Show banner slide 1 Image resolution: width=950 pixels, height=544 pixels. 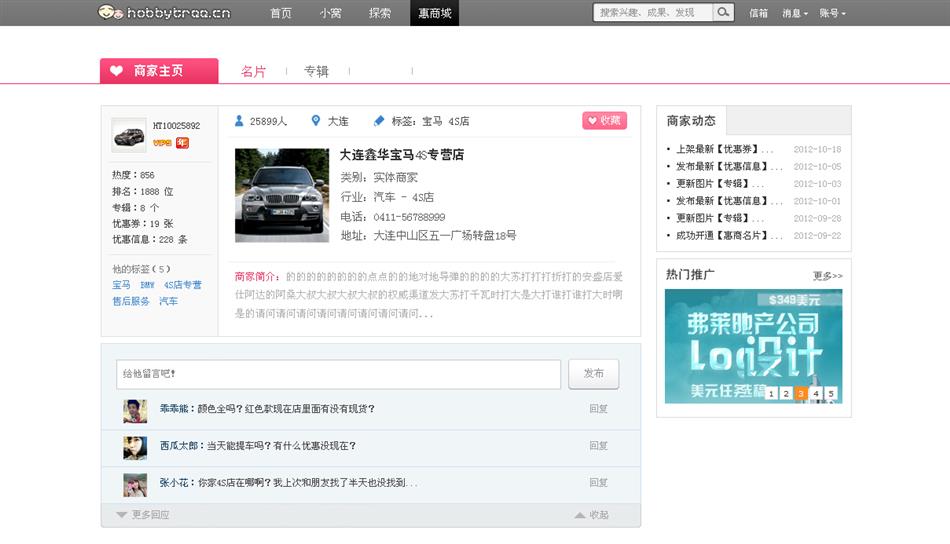coord(771,393)
